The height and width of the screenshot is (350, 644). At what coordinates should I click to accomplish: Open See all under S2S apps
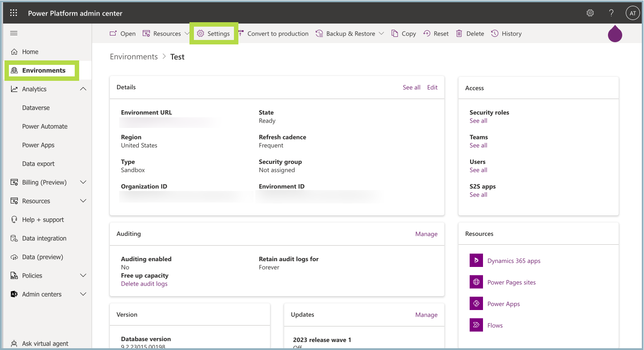click(x=479, y=195)
